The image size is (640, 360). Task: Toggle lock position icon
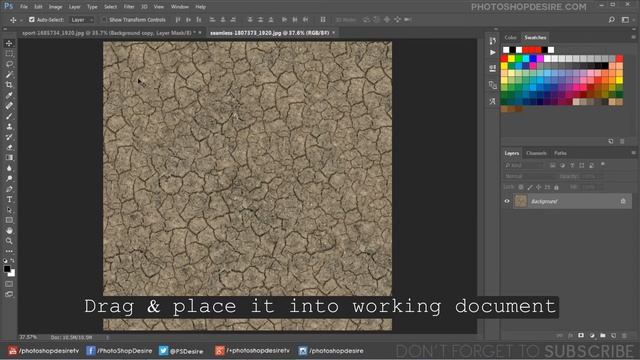click(x=538, y=187)
